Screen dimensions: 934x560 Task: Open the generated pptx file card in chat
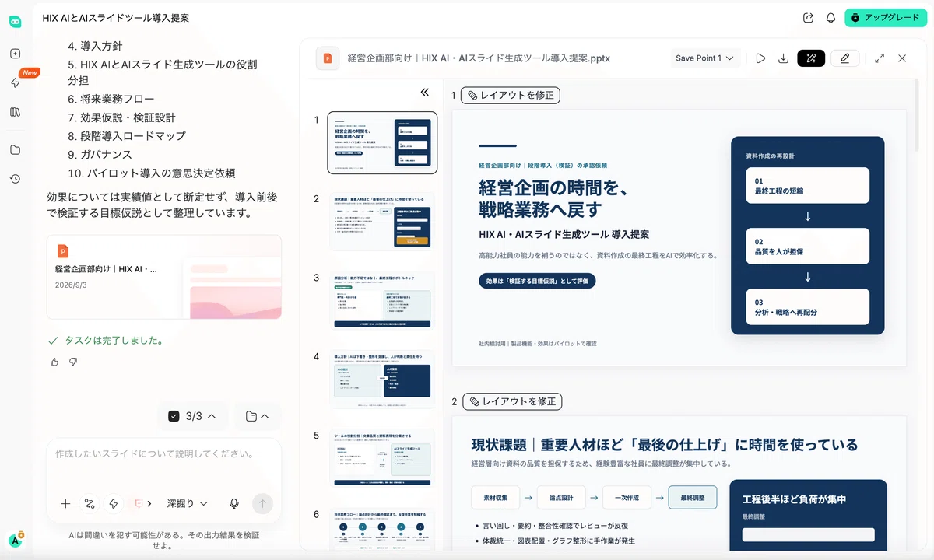[164, 277]
